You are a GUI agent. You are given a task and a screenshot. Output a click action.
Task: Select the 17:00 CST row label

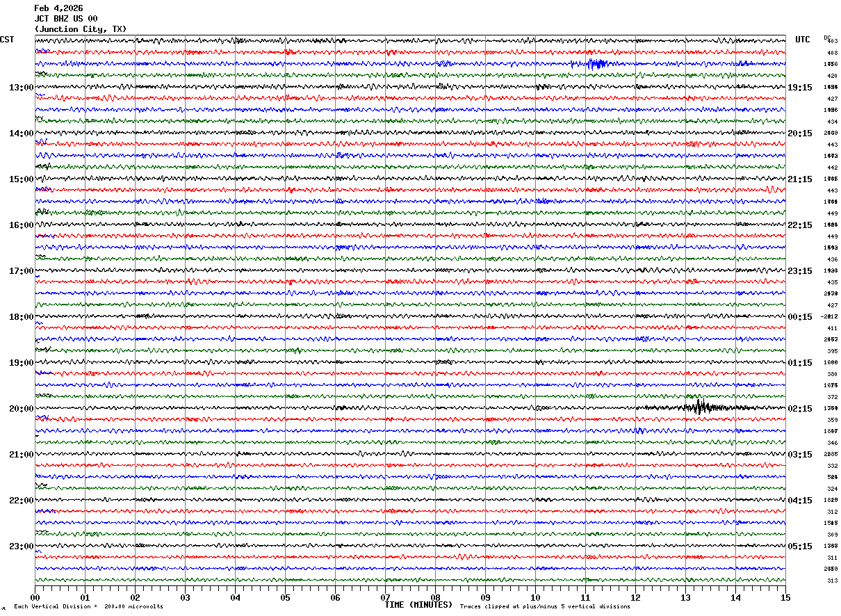(x=21, y=271)
